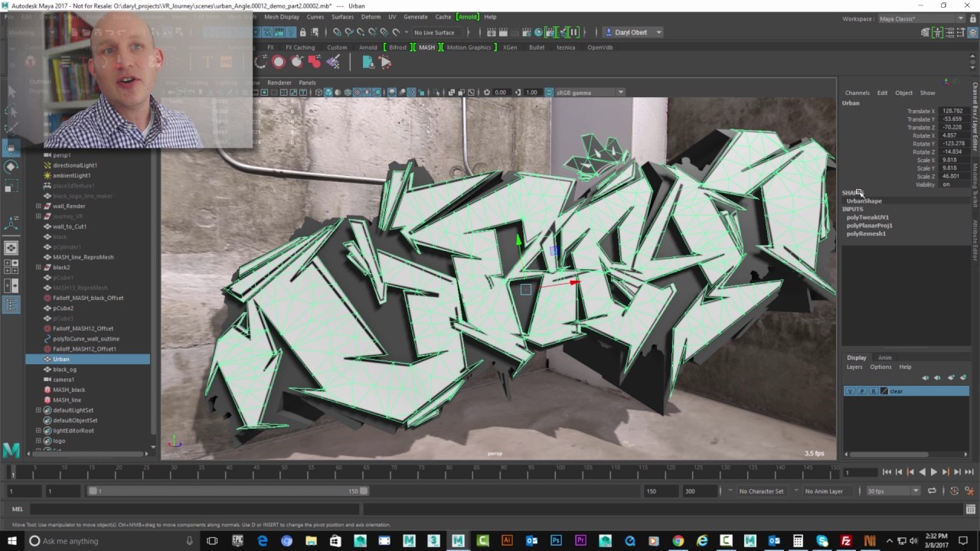Toggle loop playback icon
This screenshot has height=551, width=980.
(x=933, y=491)
